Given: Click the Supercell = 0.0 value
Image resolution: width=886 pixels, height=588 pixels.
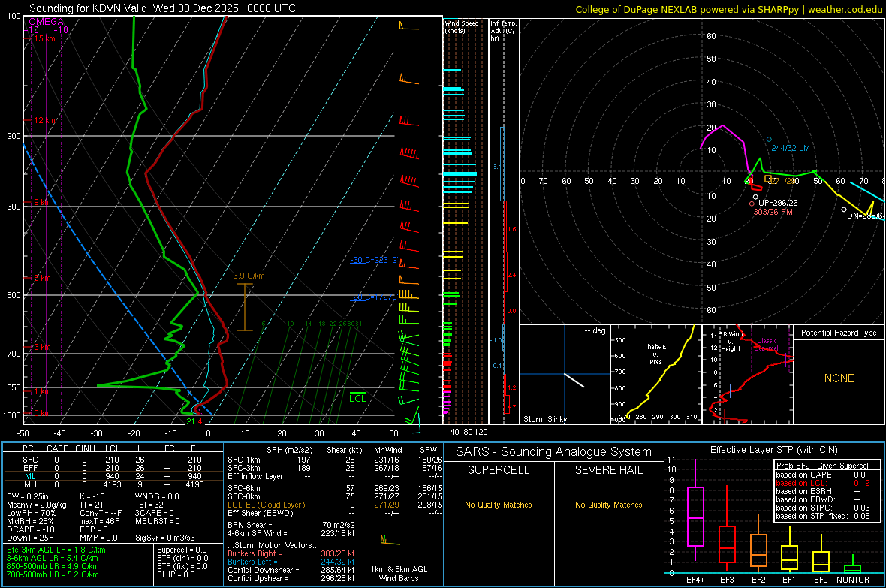Looking at the screenshot, I should [182, 550].
